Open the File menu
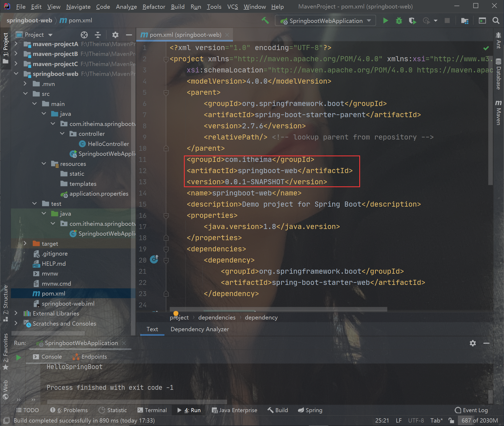The width and height of the screenshot is (504, 426). (x=21, y=7)
